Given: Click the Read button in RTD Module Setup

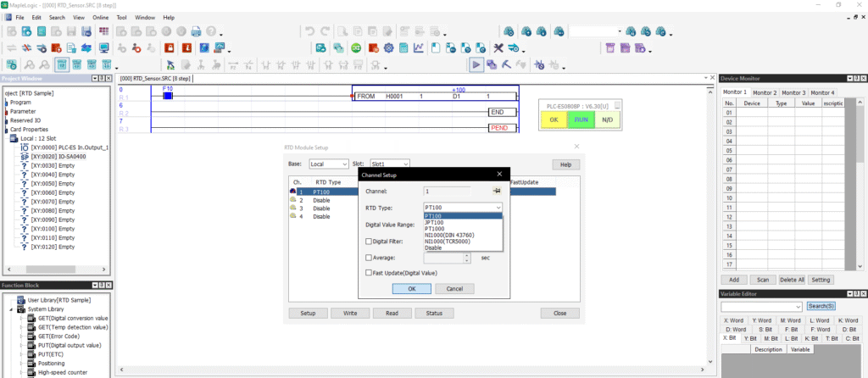Looking at the screenshot, I should (x=392, y=314).
